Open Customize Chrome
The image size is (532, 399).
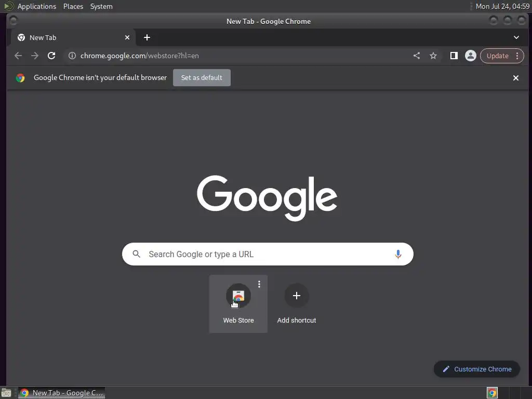tap(477, 369)
